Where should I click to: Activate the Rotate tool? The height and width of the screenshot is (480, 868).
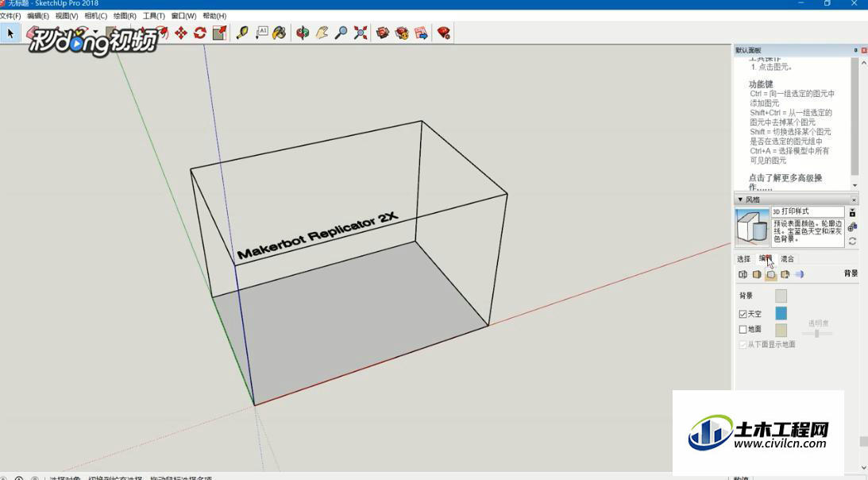coord(200,33)
